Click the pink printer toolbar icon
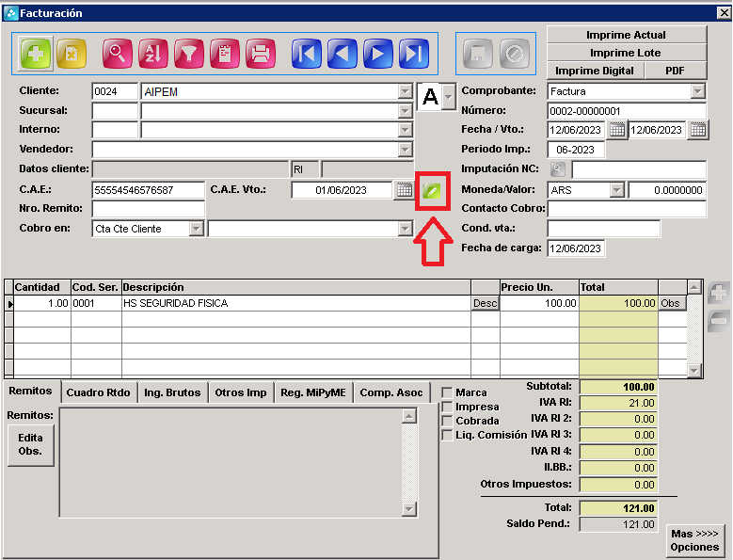 point(261,54)
